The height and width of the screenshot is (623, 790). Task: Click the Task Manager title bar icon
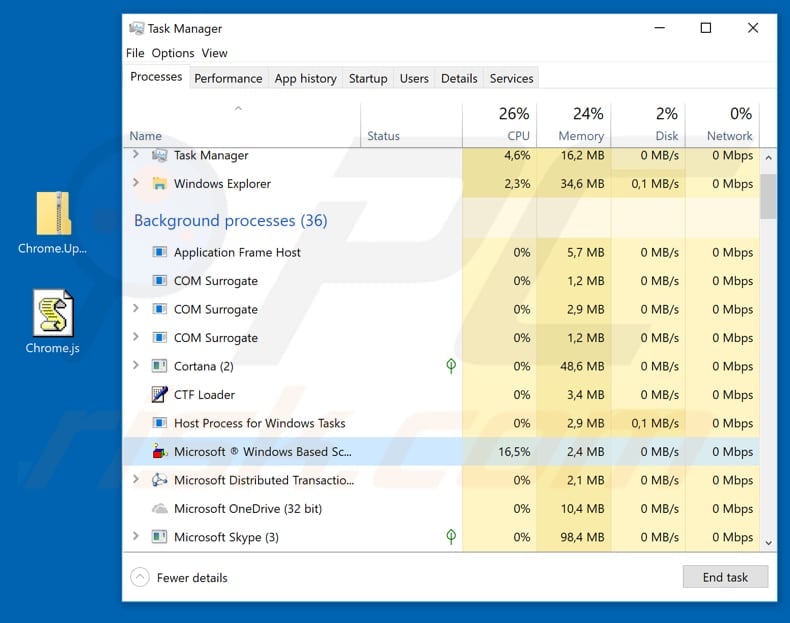[137, 28]
